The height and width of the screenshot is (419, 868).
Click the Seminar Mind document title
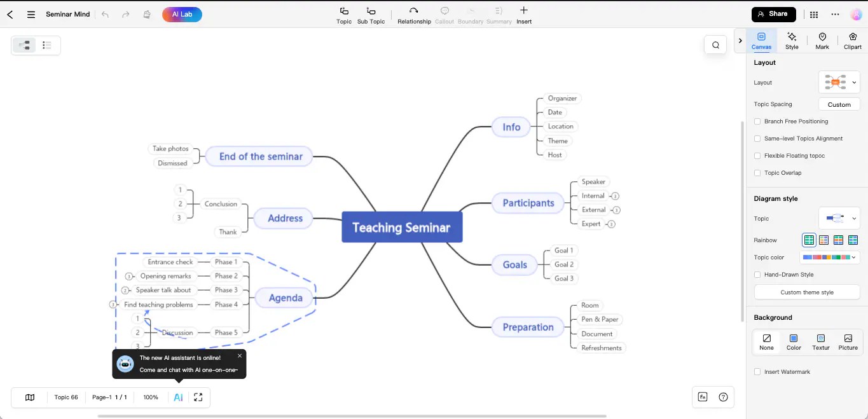pyautogui.click(x=68, y=14)
